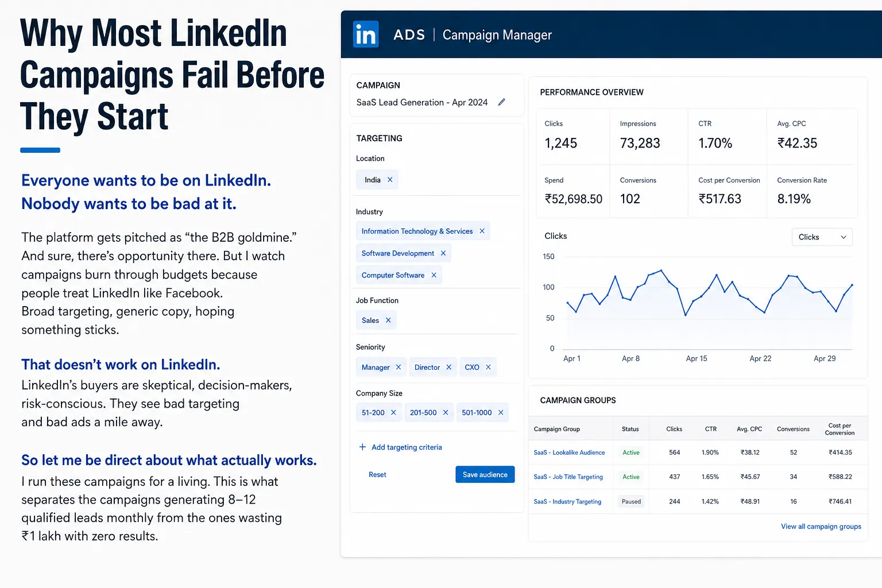Open SaaS - Lookalike Audience campaign group
Viewport: 882px width, 588px height.
click(x=569, y=452)
